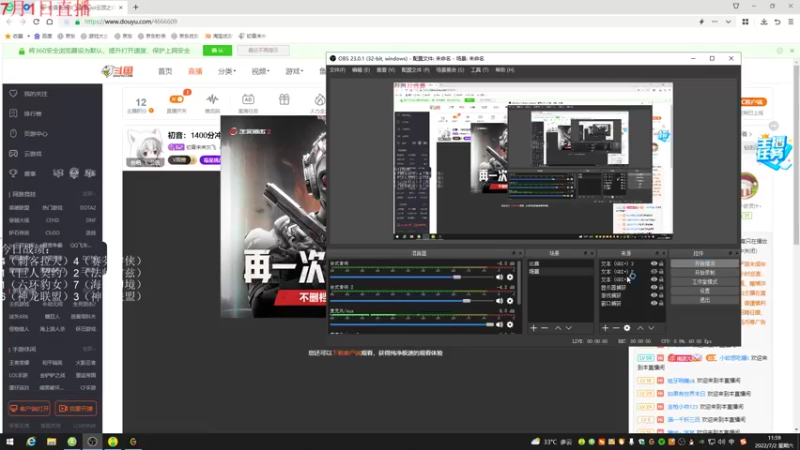Open the 编辑(E) menu in OBS
The width and height of the screenshot is (800, 450).
361,70
